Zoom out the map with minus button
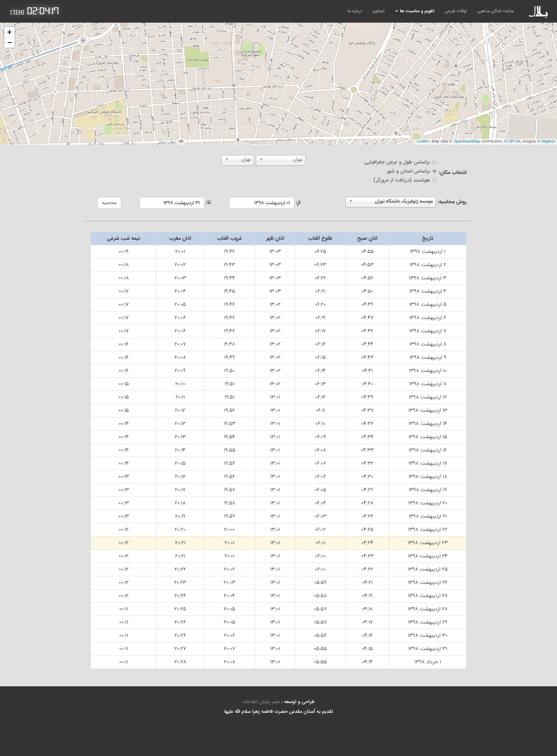 9,43
